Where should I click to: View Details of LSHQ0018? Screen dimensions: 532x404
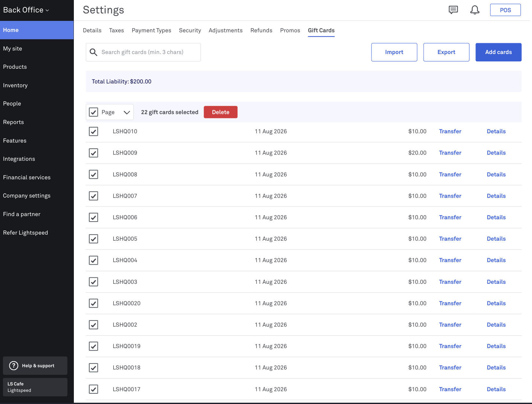[496, 368]
